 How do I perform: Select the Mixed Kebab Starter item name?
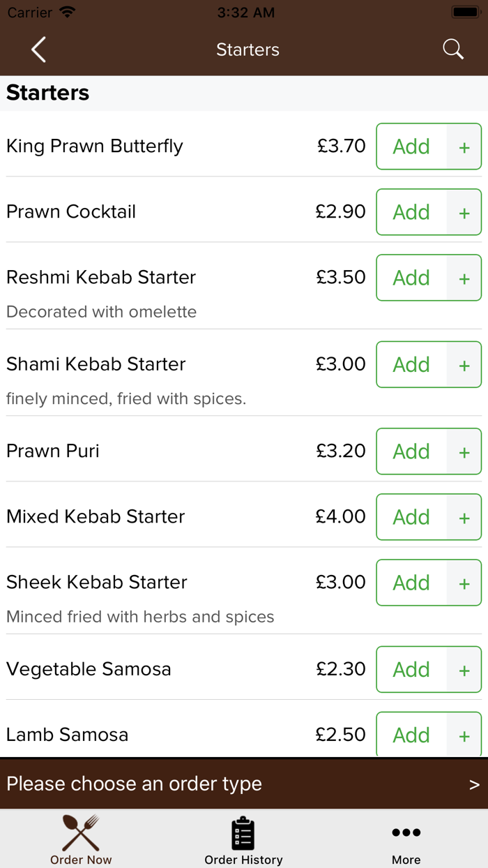[x=96, y=516]
